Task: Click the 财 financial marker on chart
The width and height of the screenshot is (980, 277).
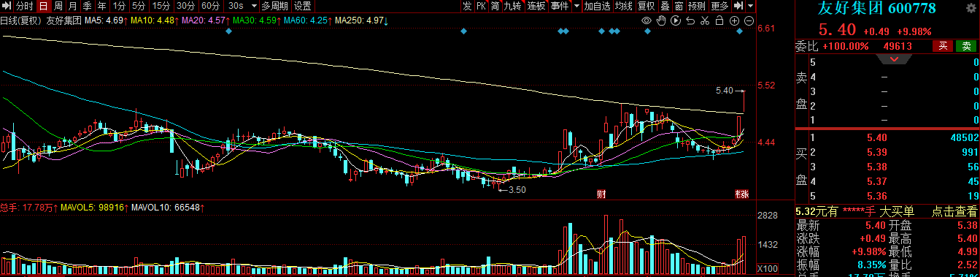Action: click(x=601, y=193)
